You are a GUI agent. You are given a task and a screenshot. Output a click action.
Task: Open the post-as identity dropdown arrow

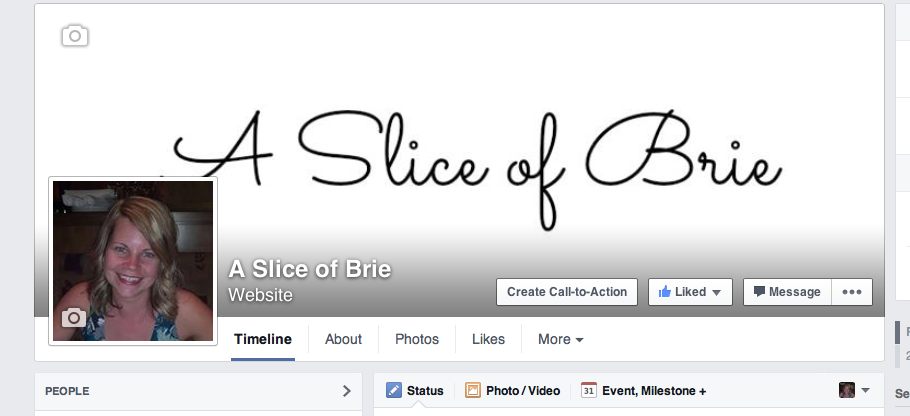[x=865, y=390]
